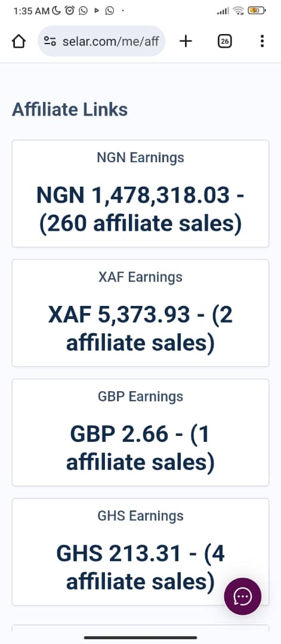Tap the first WhatsApp notification icon

click(83, 11)
